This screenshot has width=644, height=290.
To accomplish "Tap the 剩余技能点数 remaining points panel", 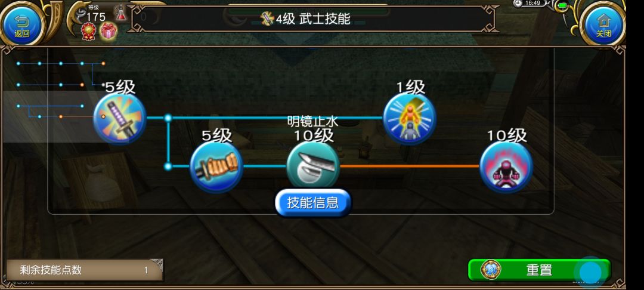I will click(x=85, y=270).
